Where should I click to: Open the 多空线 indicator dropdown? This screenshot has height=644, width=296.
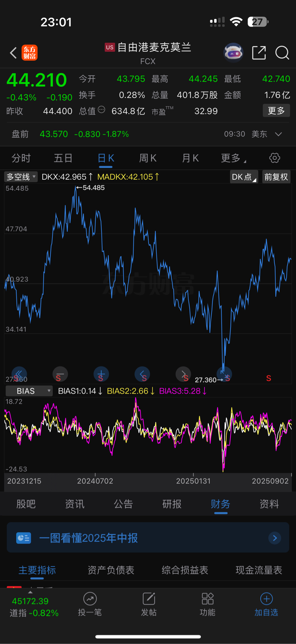(21, 177)
